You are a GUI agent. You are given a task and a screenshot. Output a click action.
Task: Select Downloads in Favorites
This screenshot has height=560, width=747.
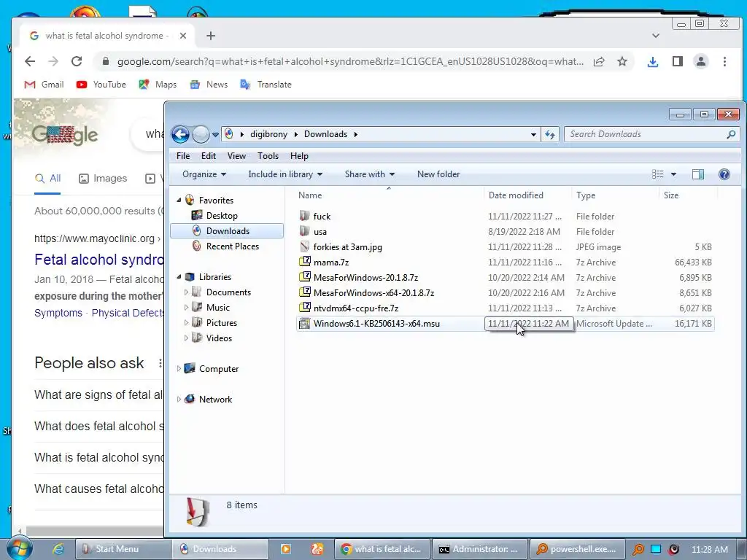point(228,231)
